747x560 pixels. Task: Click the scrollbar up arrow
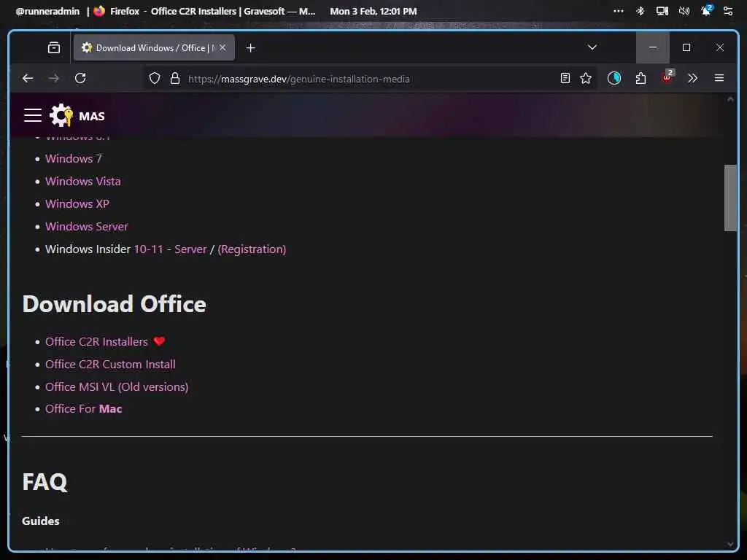[730, 99]
